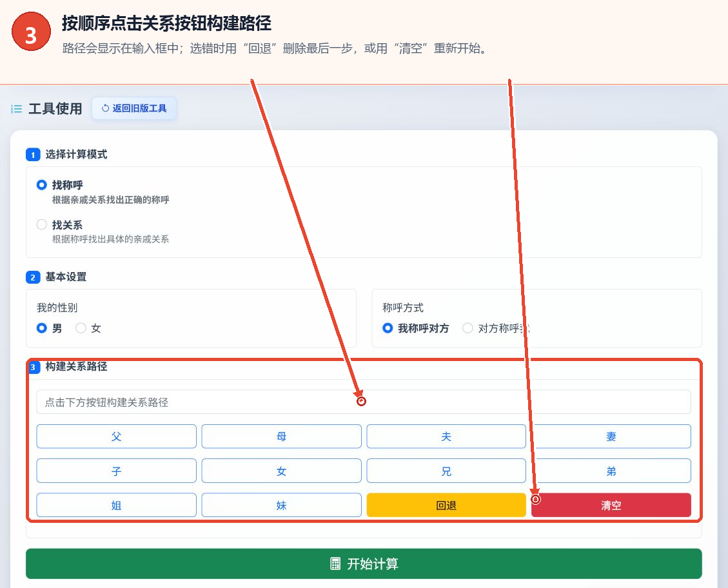Add 兄 to the relationship path

tap(446, 471)
